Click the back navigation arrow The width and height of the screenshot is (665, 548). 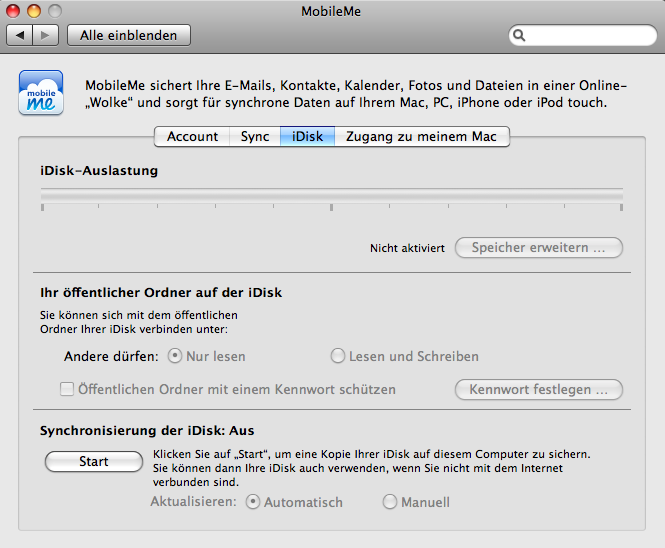pos(21,35)
